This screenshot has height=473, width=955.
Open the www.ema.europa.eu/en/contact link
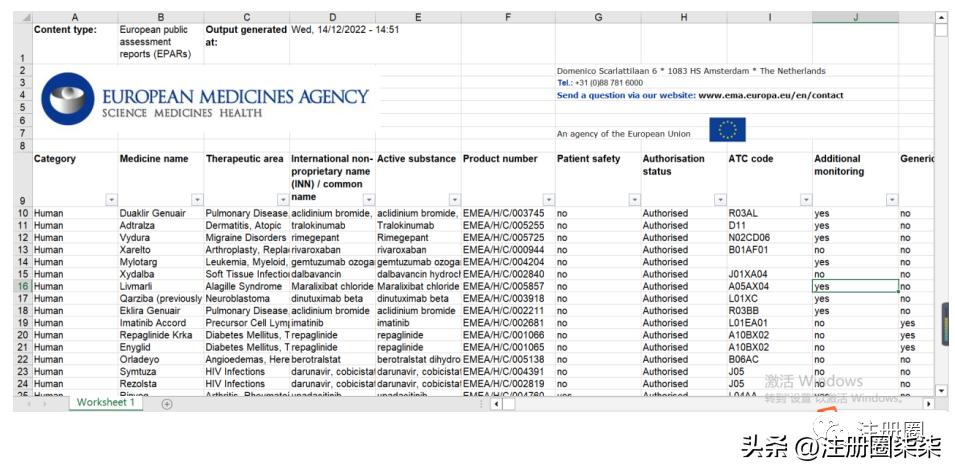point(771,95)
